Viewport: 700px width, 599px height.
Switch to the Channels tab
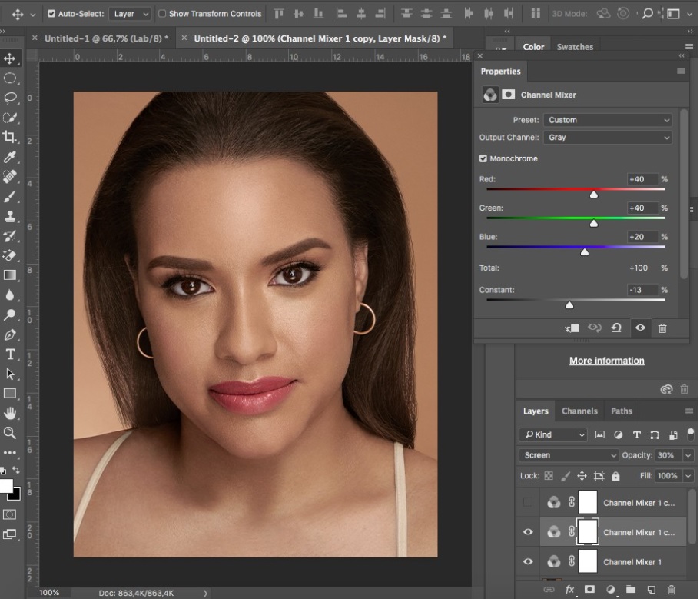click(579, 411)
